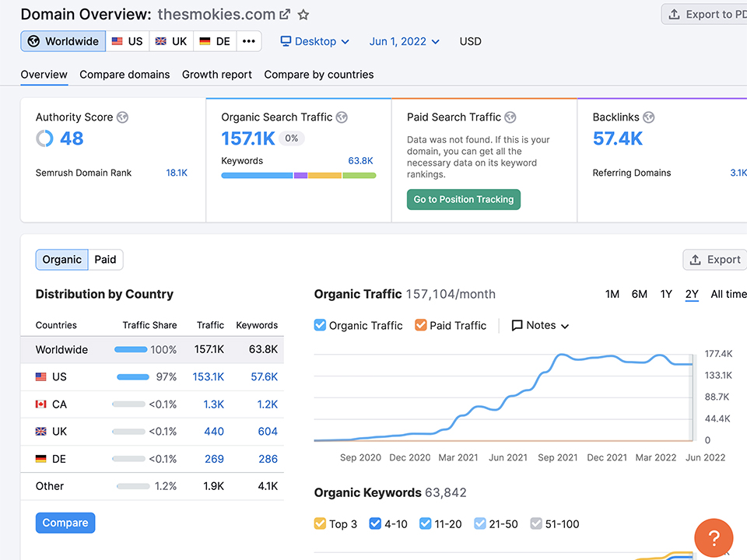Open UK keywords value 604
747x560 pixels.
click(268, 432)
